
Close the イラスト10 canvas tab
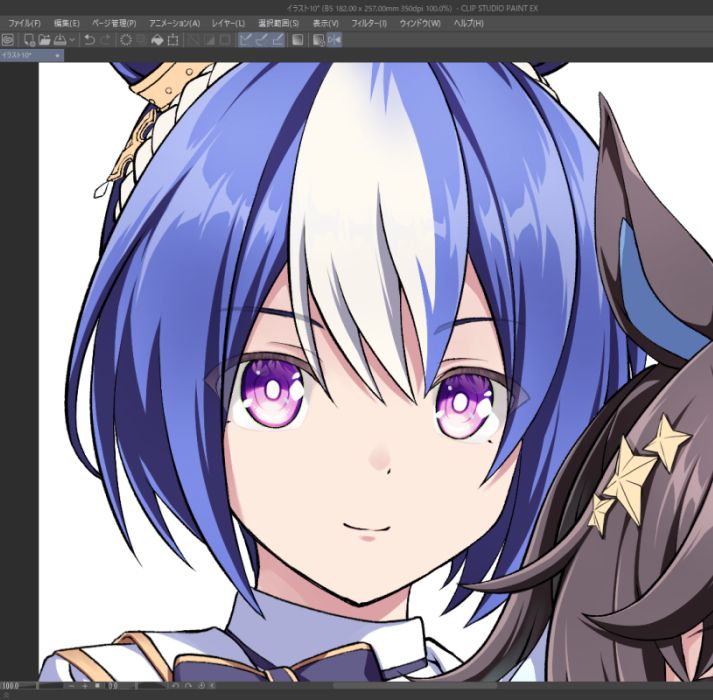click(x=57, y=55)
